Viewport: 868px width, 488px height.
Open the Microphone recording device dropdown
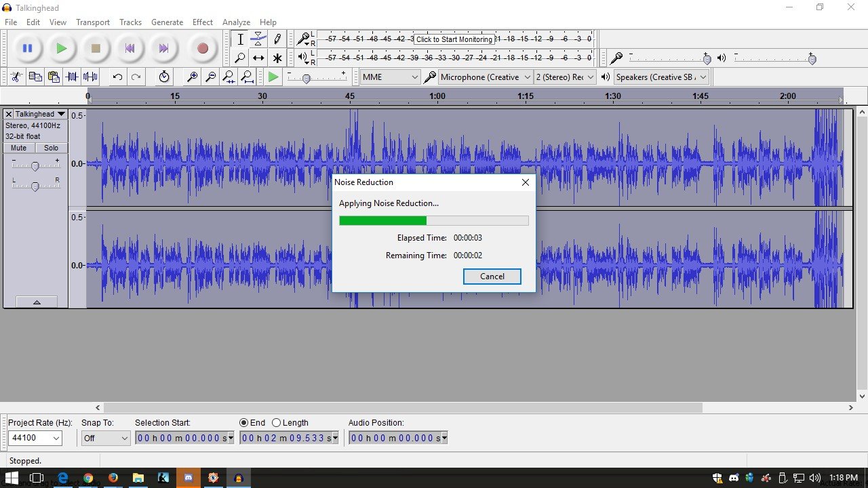(486, 77)
